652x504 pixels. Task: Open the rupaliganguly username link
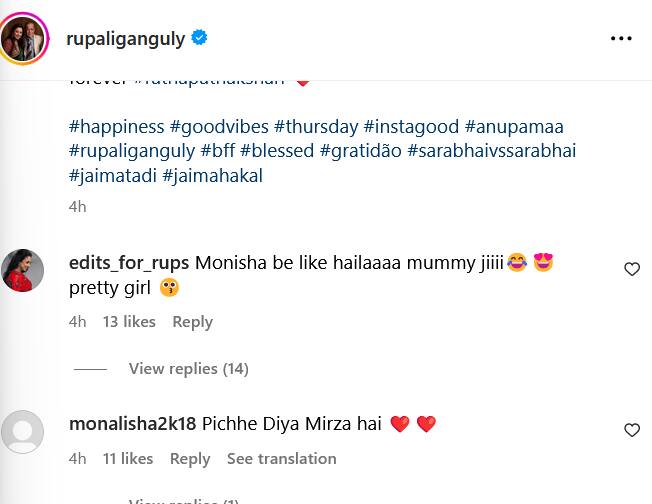click(125, 38)
